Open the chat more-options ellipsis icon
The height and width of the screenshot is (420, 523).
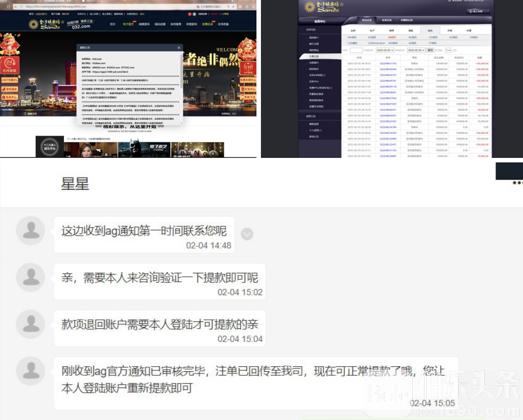coord(517,183)
